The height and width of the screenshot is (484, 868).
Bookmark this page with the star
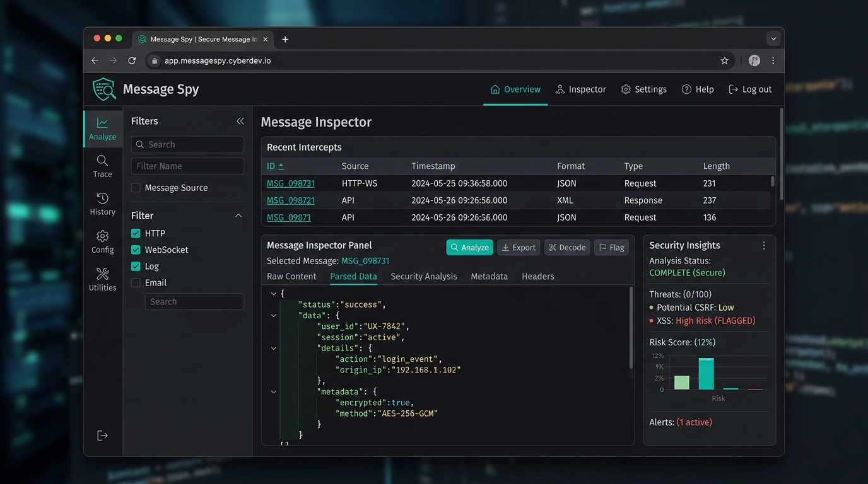click(725, 60)
